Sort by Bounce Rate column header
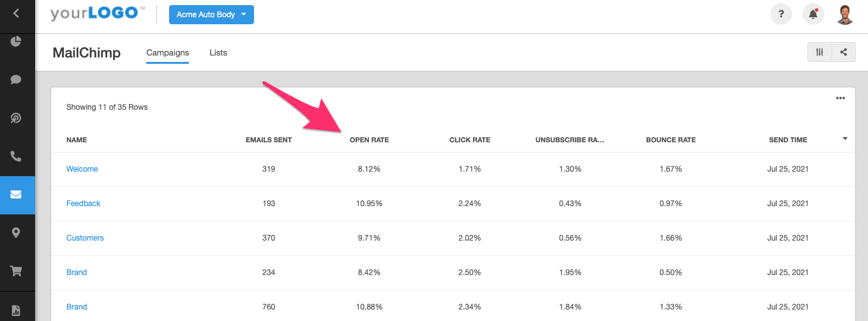The height and width of the screenshot is (321, 868). tap(671, 140)
